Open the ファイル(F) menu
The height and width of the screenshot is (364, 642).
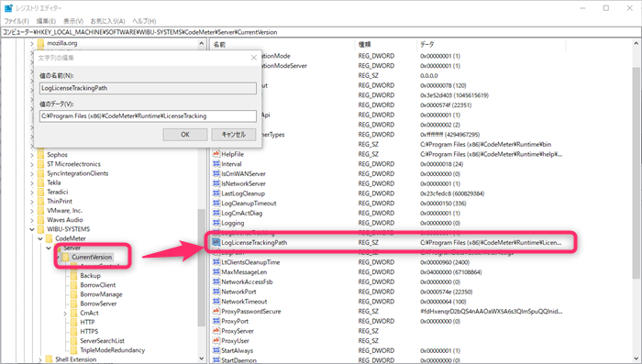click(17, 21)
